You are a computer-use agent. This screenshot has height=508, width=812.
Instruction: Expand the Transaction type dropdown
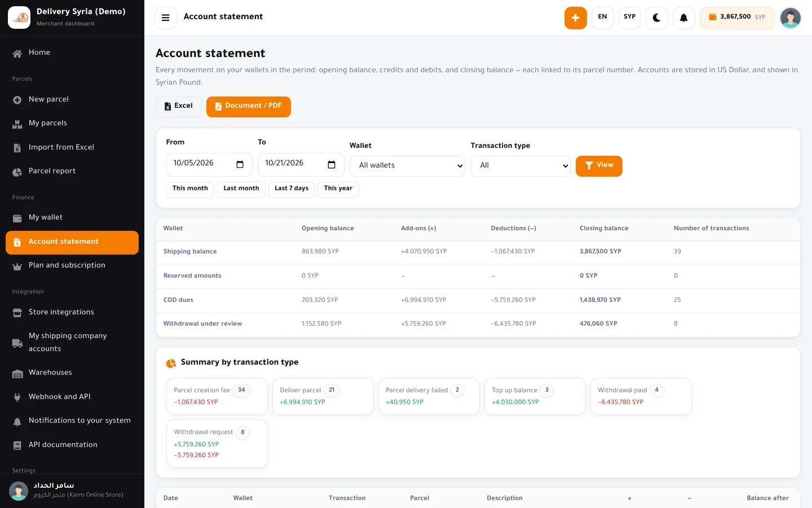(x=520, y=166)
